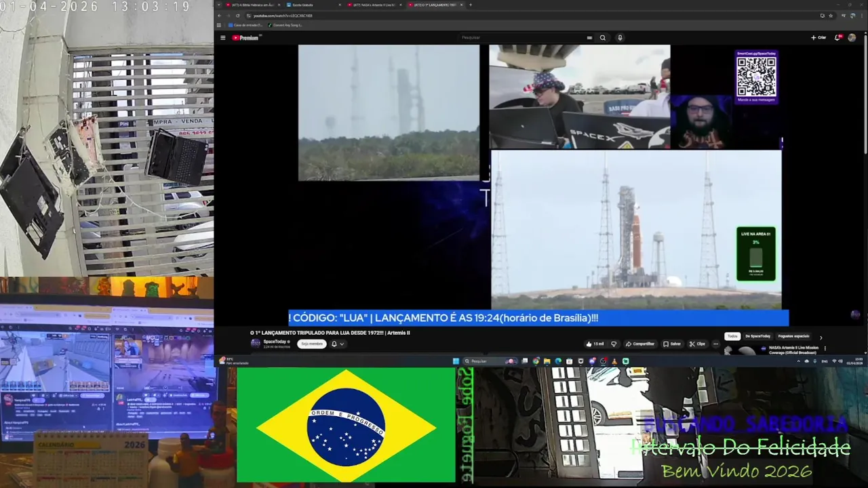Show more filter chips with right chevron
868x488 pixels.
[x=821, y=338]
